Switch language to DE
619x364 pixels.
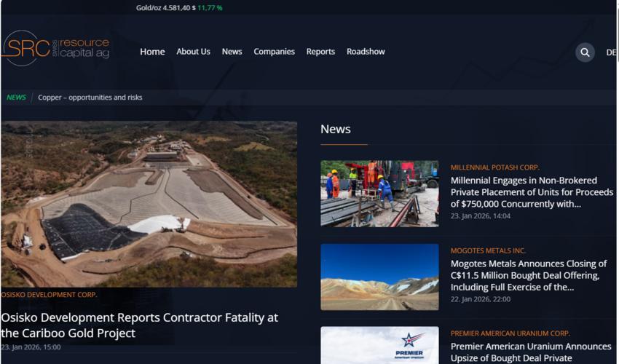pyautogui.click(x=611, y=52)
